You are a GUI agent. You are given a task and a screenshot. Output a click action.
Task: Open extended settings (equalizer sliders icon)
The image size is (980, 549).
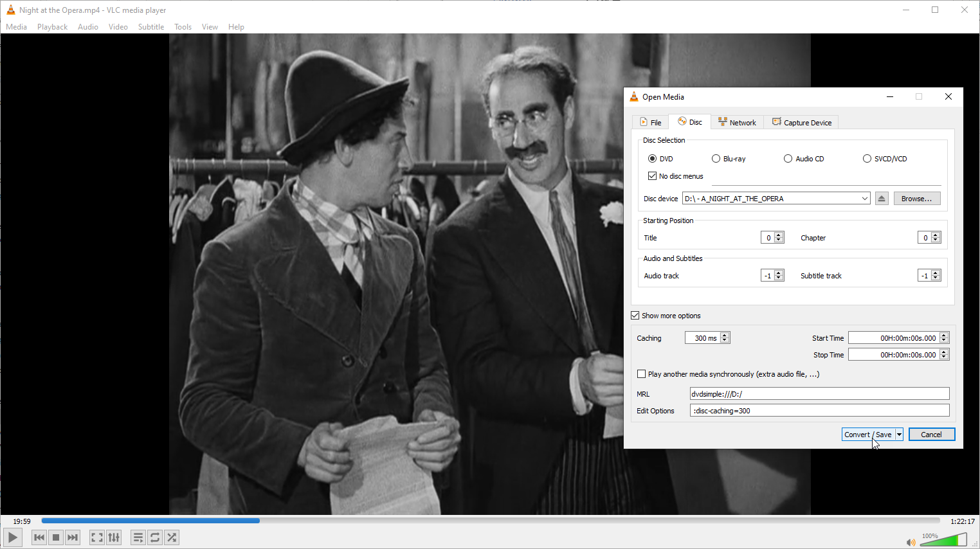[x=114, y=537]
